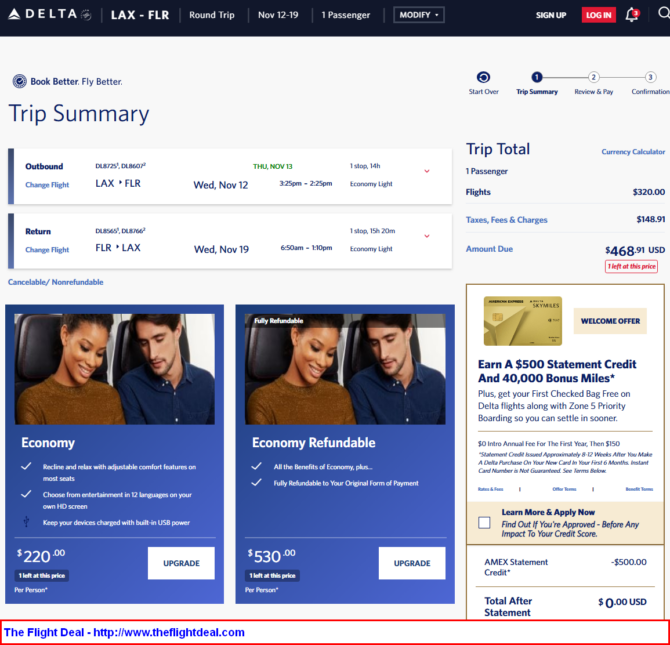Click the Start Over circular arrow icon
This screenshot has width=670, height=645.
click(x=483, y=77)
